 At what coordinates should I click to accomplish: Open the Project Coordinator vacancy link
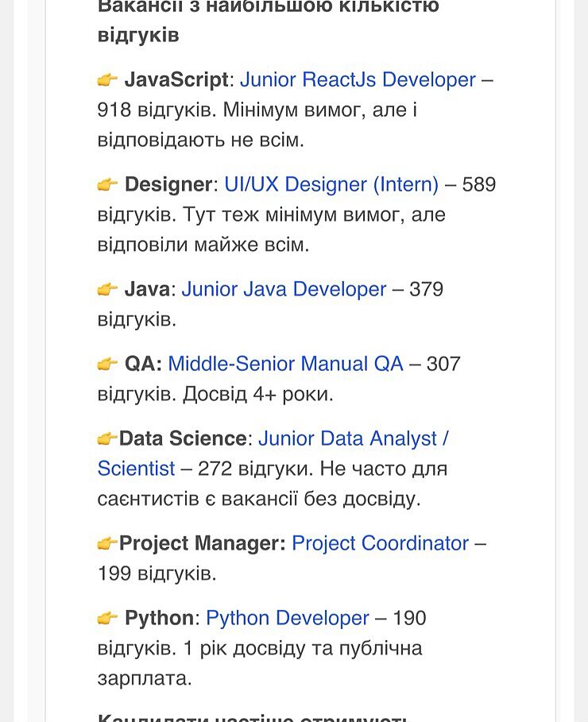[380, 544]
